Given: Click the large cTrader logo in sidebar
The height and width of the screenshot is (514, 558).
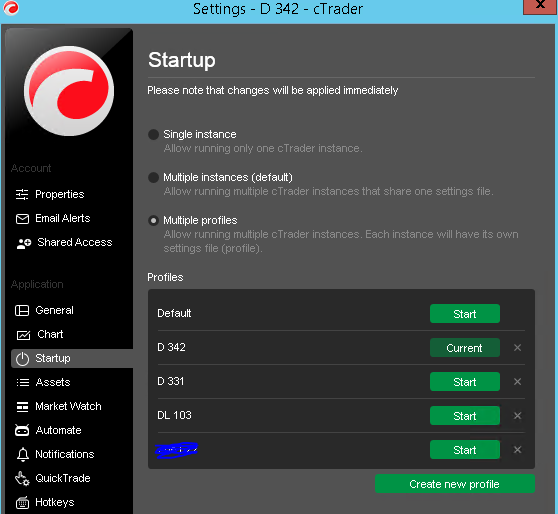Looking at the screenshot, I should pos(69,91).
